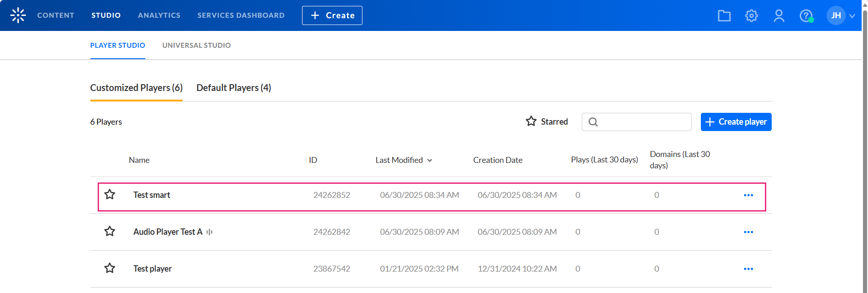868x293 pixels.
Task: Expand the JH account menu chevron
Action: [x=852, y=16]
